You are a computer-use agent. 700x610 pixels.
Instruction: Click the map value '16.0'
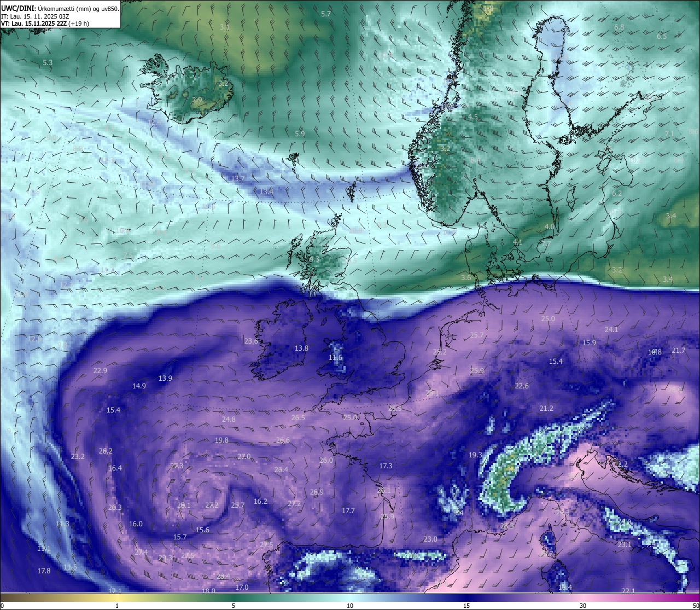click(136, 524)
